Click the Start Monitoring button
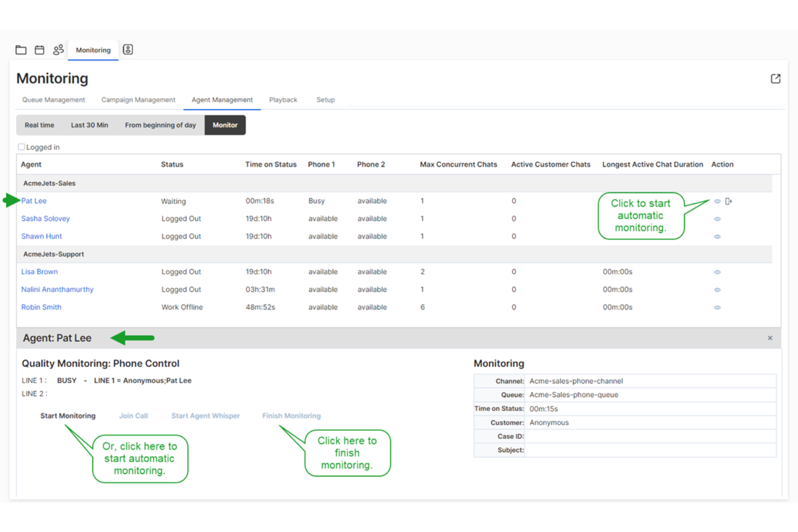798x532 pixels. [68, 416]
